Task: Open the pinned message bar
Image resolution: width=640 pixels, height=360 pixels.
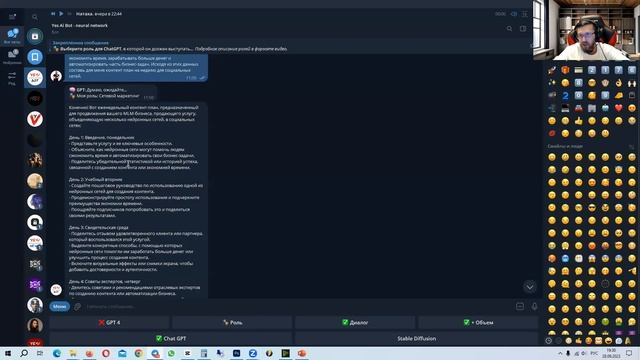Action: [290, 46]
